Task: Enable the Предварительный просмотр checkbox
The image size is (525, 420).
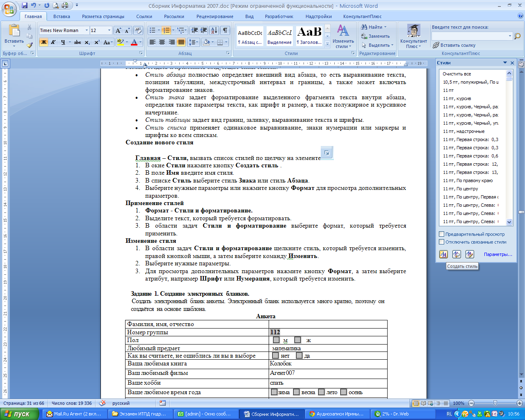Action: point(442,234)
